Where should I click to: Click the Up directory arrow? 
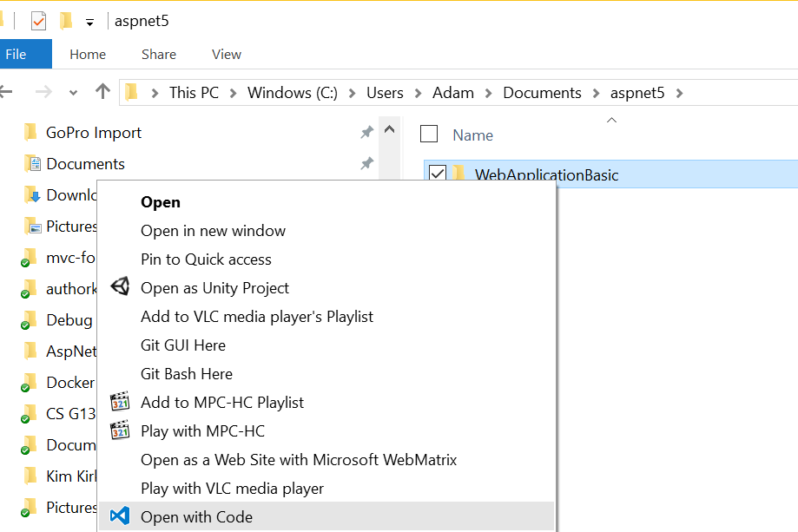(x=103, y=92)
